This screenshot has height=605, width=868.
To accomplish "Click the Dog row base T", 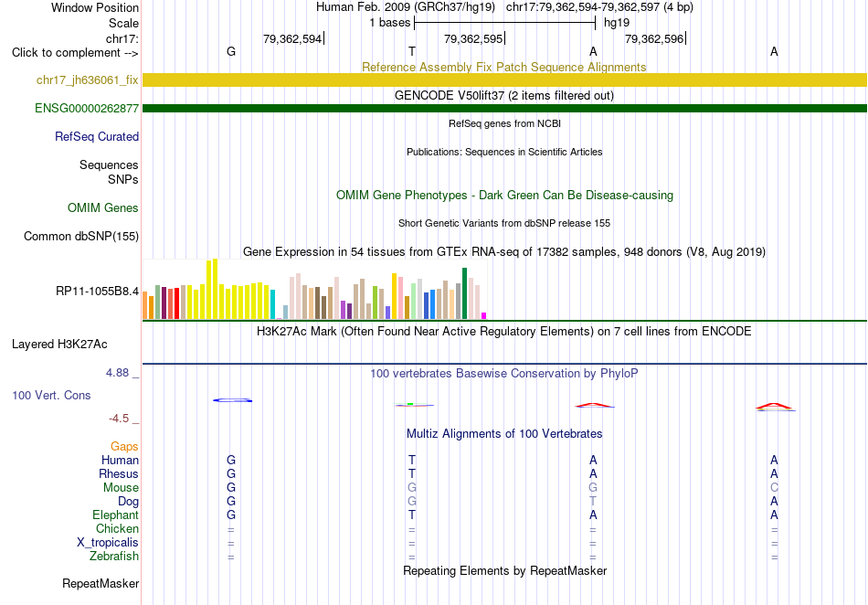I will click(593, 501).
